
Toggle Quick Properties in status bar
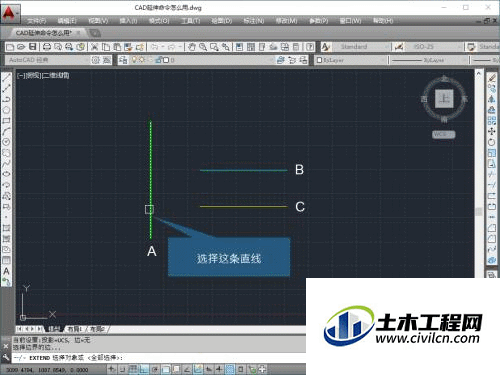tap(241, 369)
